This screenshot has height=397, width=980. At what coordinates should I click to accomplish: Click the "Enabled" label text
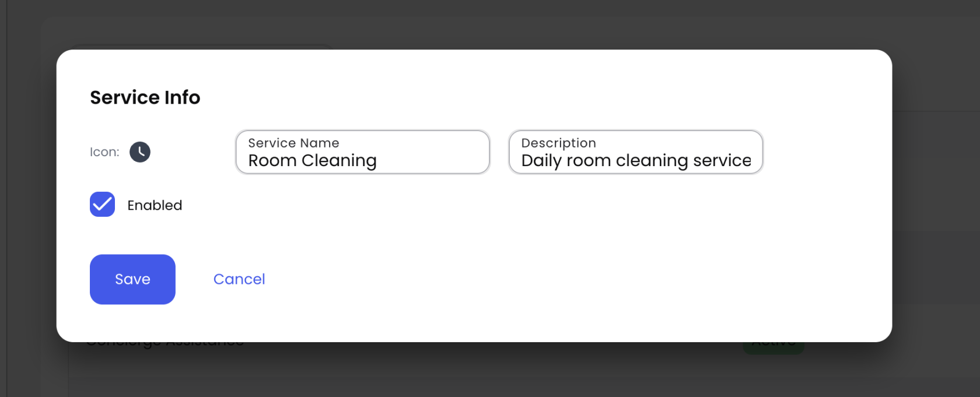coord(155,205)
